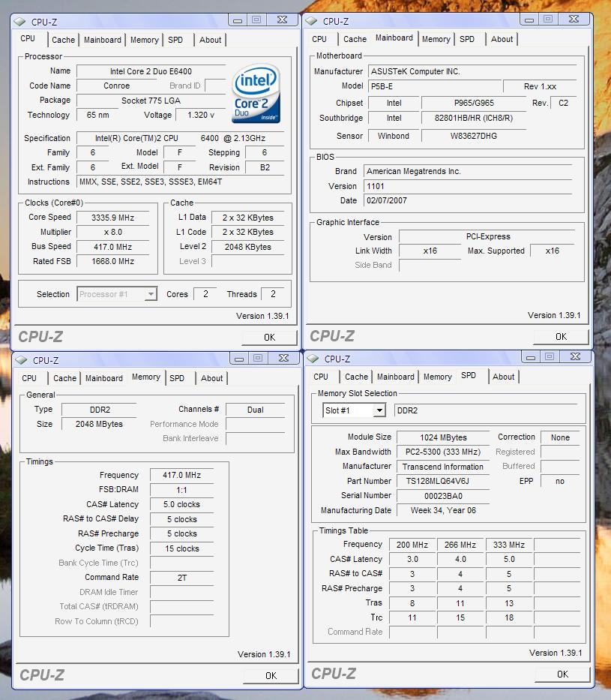Viewport: 611px width, 700px height.
Task: Click the Core Speed value '3335.9 MHz'
Action: (x=113, y=218)
